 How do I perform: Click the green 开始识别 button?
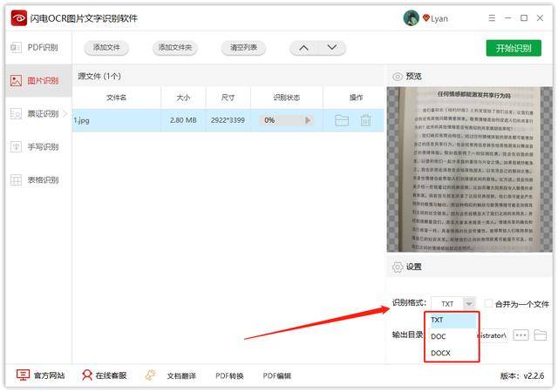point(514,48)
